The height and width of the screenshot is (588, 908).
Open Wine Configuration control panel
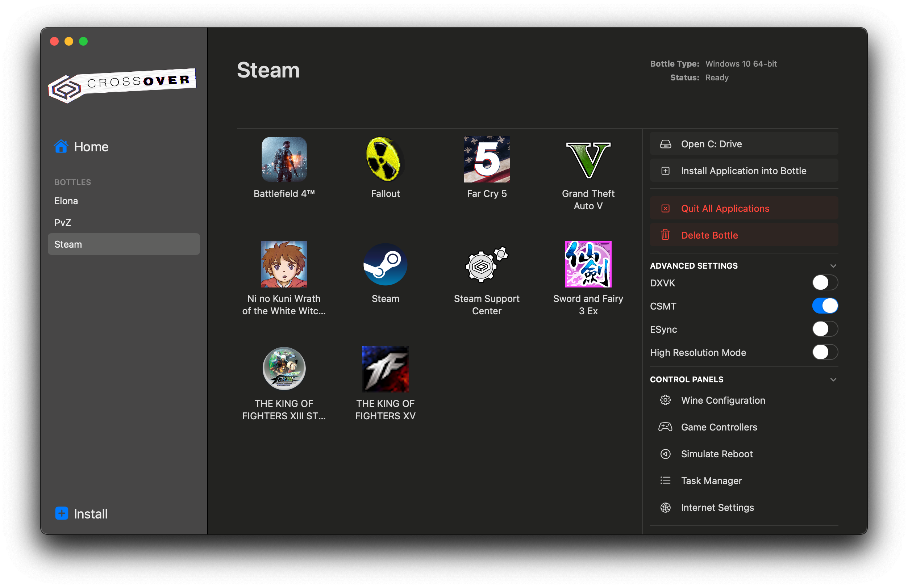tap(722, 400)
